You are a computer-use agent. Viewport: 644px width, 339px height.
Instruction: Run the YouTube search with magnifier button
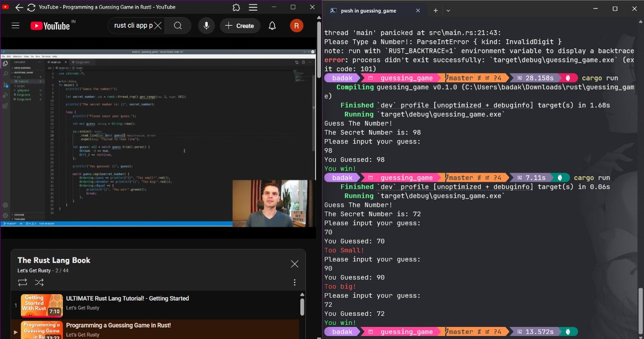point(178,26)
